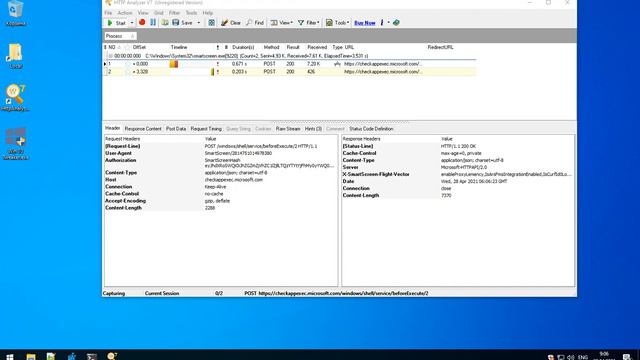Viewport: 640px width, 360px height.
Task: Click the Process grouping box
Action: [120, 36]
